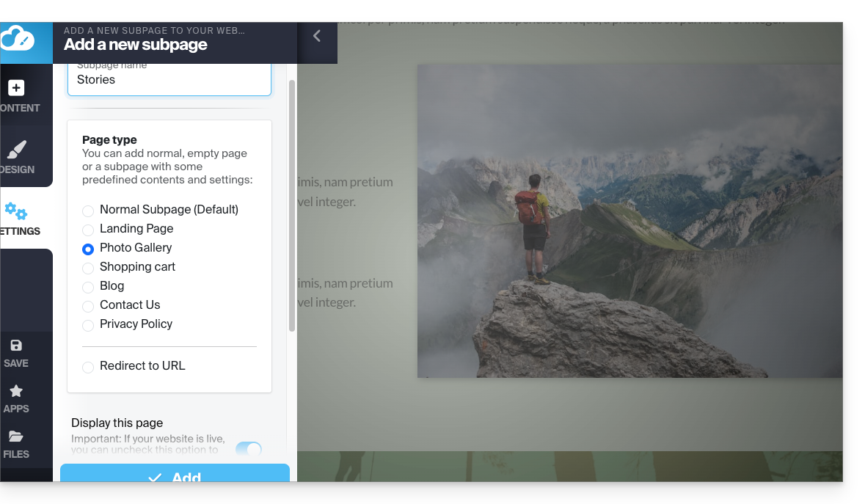Click the hiker mountain photo

click(629, 221)
